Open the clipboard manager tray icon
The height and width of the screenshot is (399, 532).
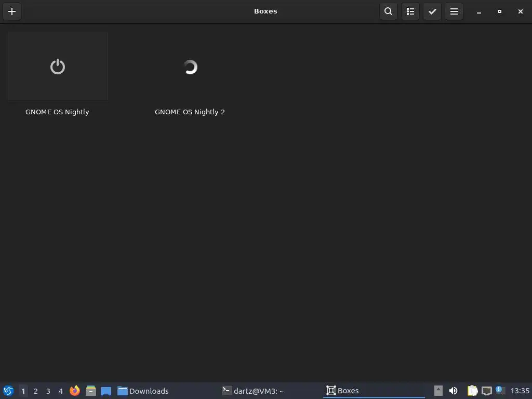click(x=472, y=391)
